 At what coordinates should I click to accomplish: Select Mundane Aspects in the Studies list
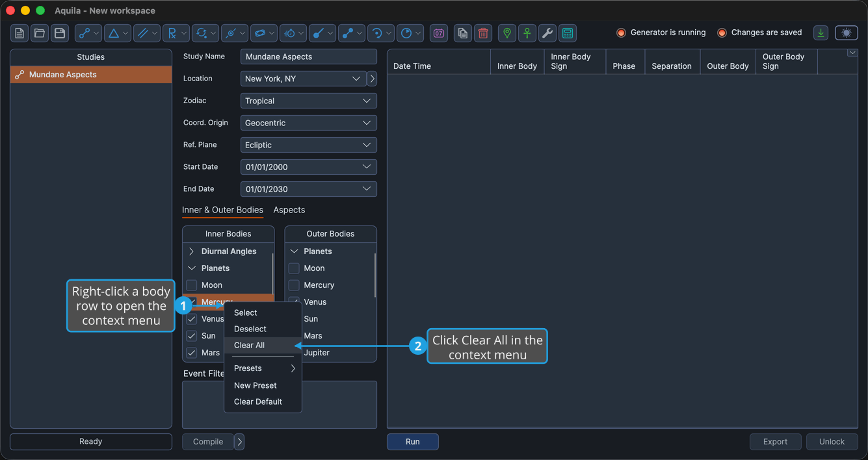tap(91, 75)
